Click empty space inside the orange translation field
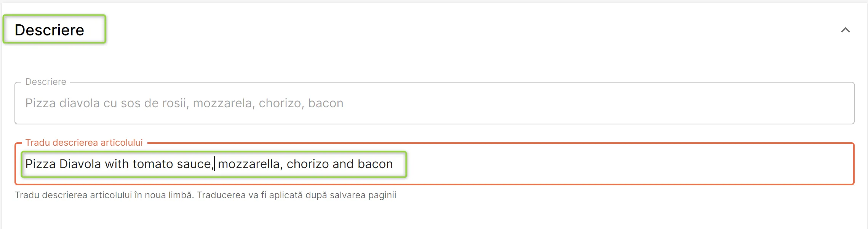The width and height of the screenshot is (868, 229). click(628, 164)
